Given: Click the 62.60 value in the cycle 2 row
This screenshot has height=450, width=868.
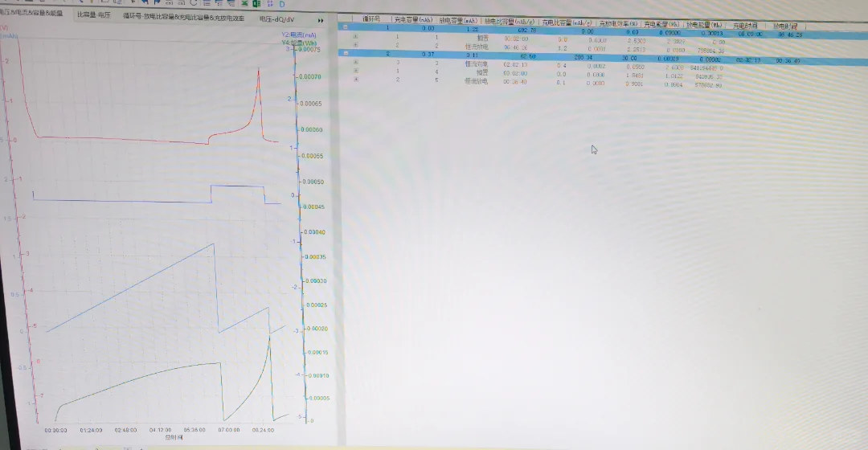Looking at the screenshot, I should (527, 56).
